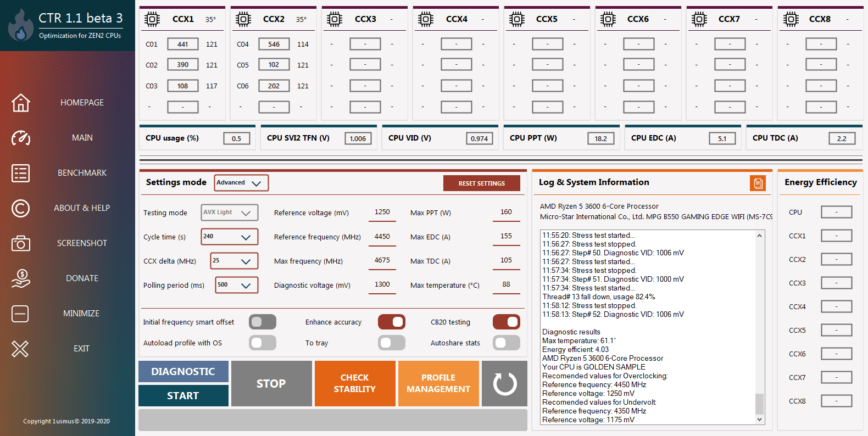The height and width of the screenshot is (436, 868).
Task: Click the circular refresh arrow button
Action: pos(505,384)
